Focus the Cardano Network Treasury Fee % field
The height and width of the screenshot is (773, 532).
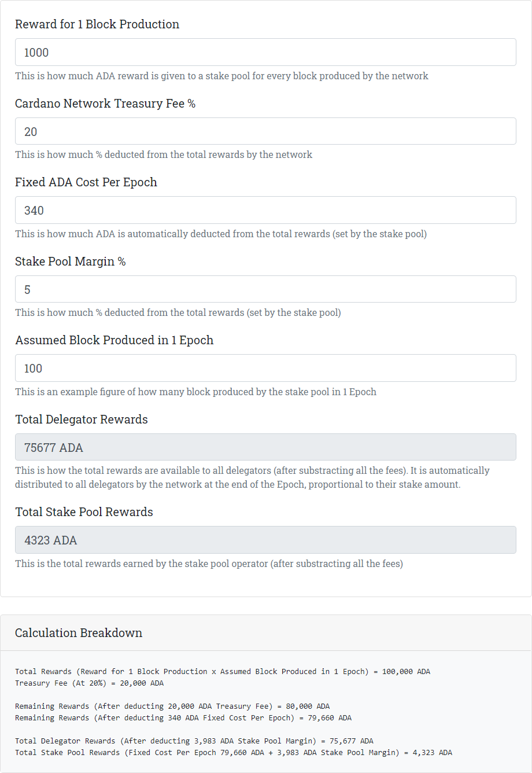click(265, 131)
